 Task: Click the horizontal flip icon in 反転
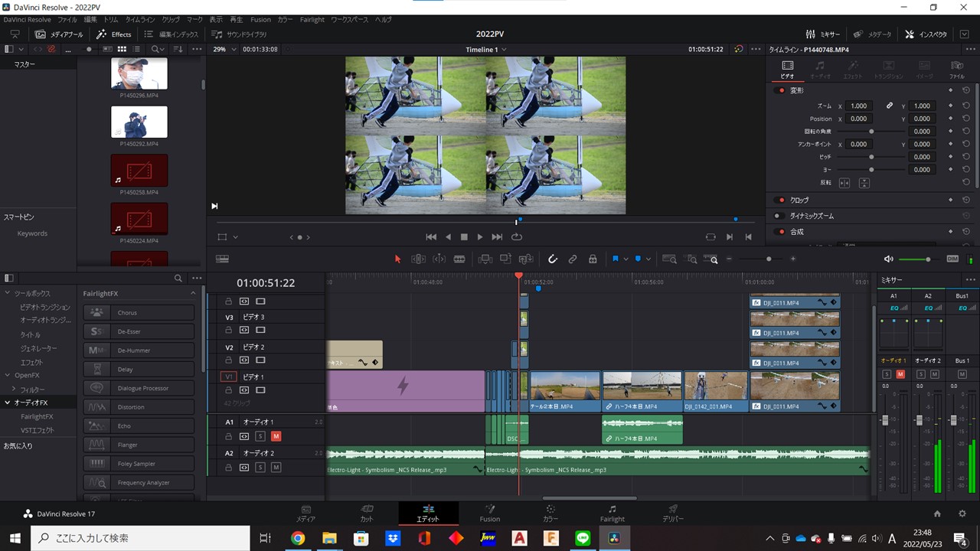coord(844,183)
